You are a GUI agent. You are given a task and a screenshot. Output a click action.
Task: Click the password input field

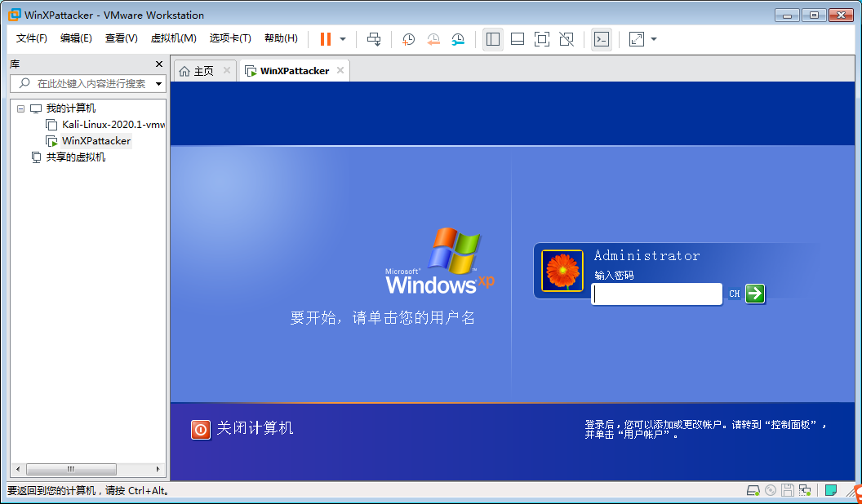pos(656,294)
